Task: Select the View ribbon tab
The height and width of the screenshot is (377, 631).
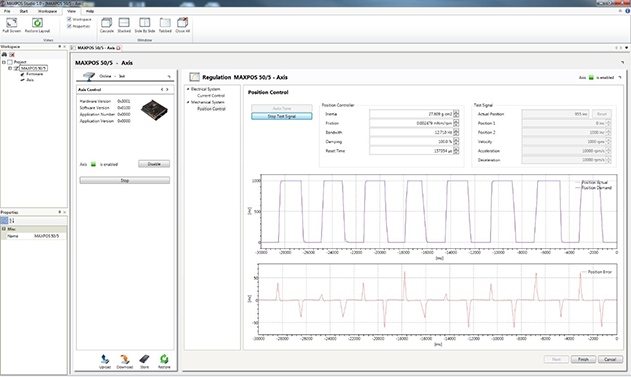Action: tap(71, 11)
